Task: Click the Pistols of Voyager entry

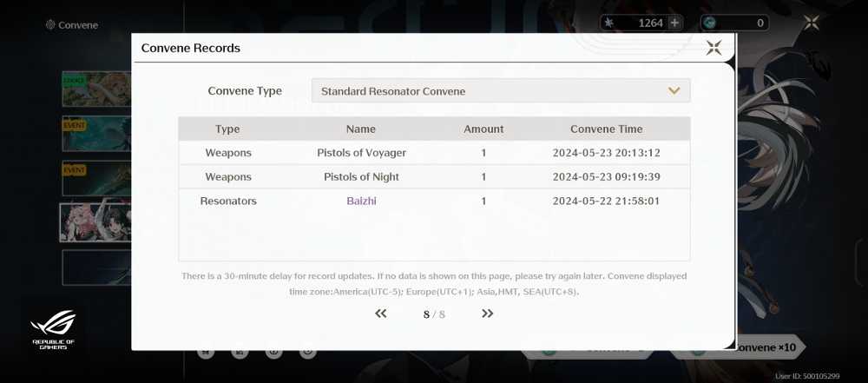Action: [361, 153]
